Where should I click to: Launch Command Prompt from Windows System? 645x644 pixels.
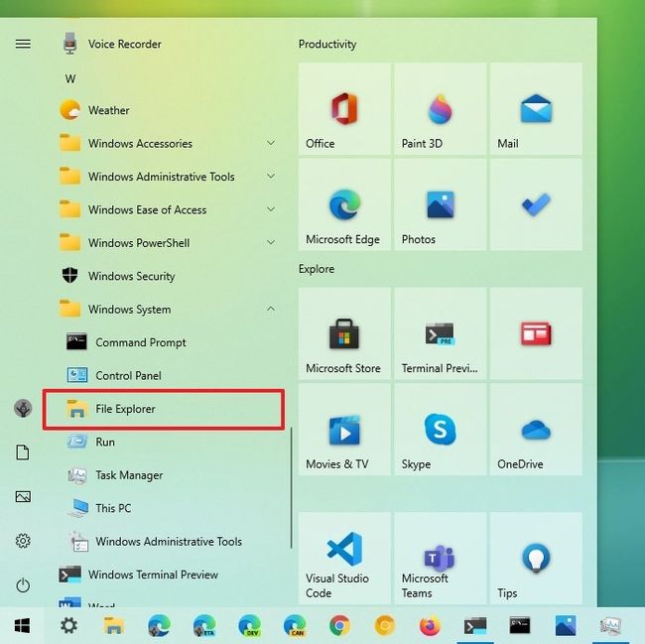click(165, 342)
